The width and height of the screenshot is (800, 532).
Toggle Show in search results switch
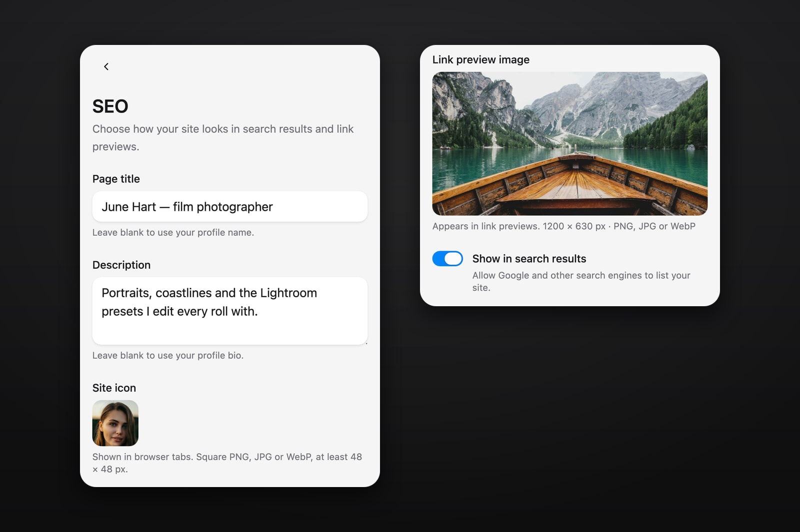pyautogui.click(x=447, y=259)
